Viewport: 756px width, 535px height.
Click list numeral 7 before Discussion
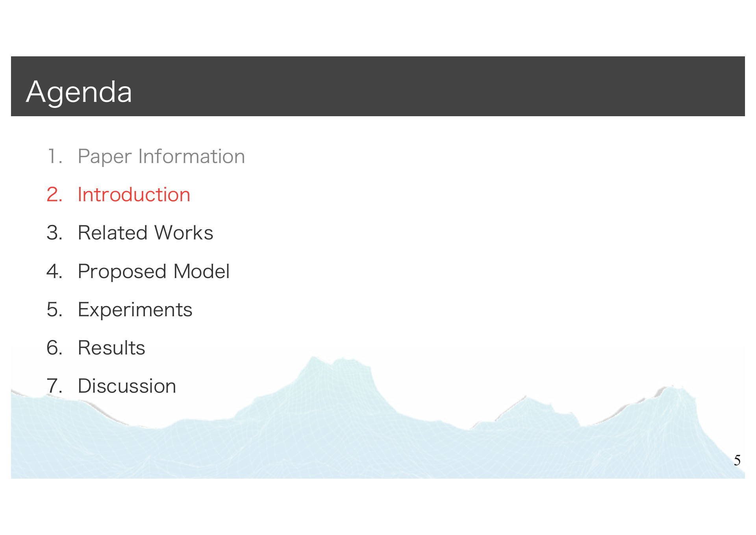(x=54, y=386)
